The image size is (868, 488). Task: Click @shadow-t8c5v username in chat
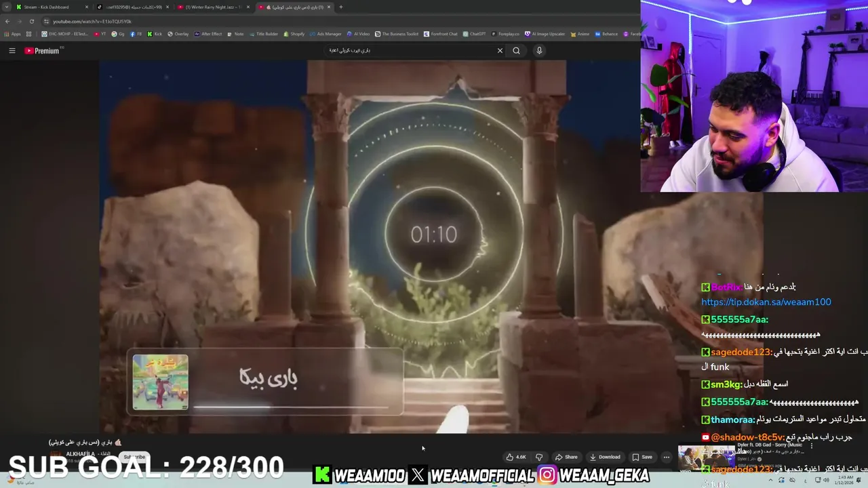(x=747, y=437)
